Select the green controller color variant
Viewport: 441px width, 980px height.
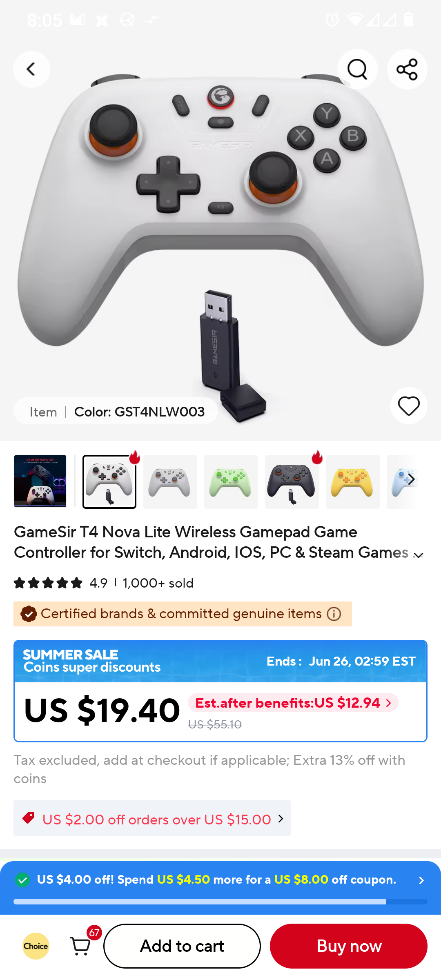tap(231, 482)
